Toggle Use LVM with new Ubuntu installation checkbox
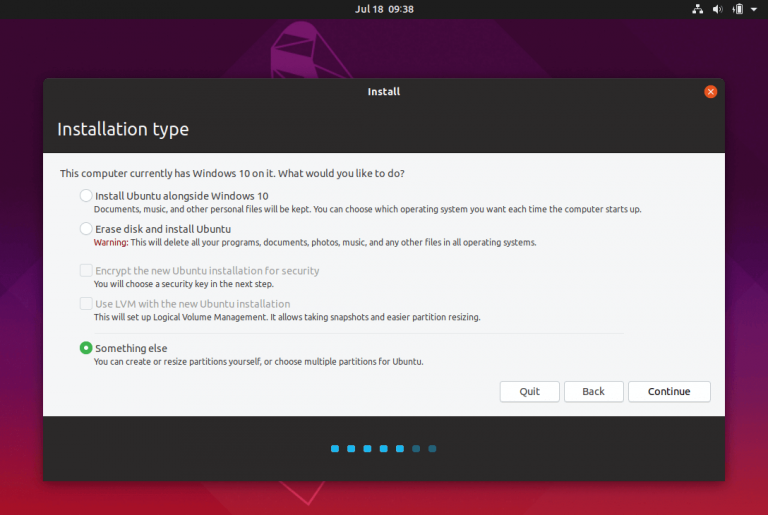Viewport: 768px width, 515px height. pos(86,304)
